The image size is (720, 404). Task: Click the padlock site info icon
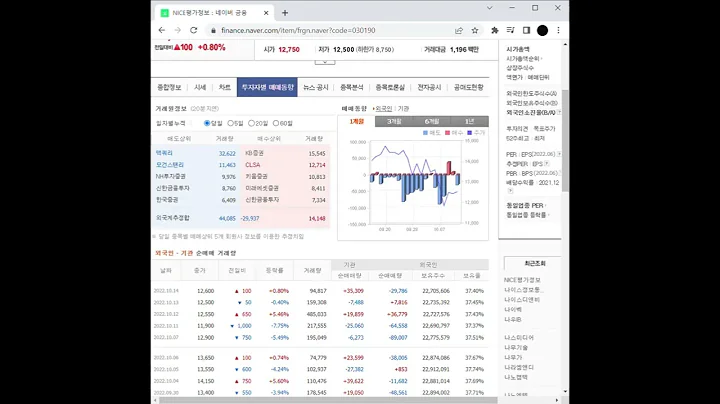(x=213, y=31)
